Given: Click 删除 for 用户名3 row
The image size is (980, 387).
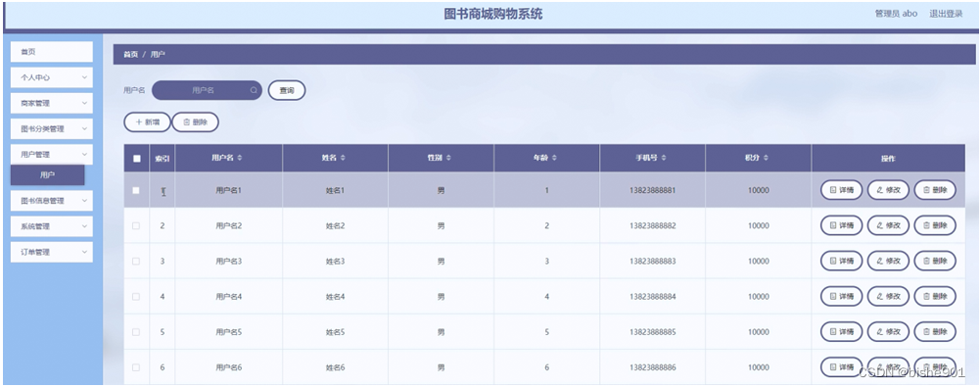Looking at the screenshot, I should 935,262.
